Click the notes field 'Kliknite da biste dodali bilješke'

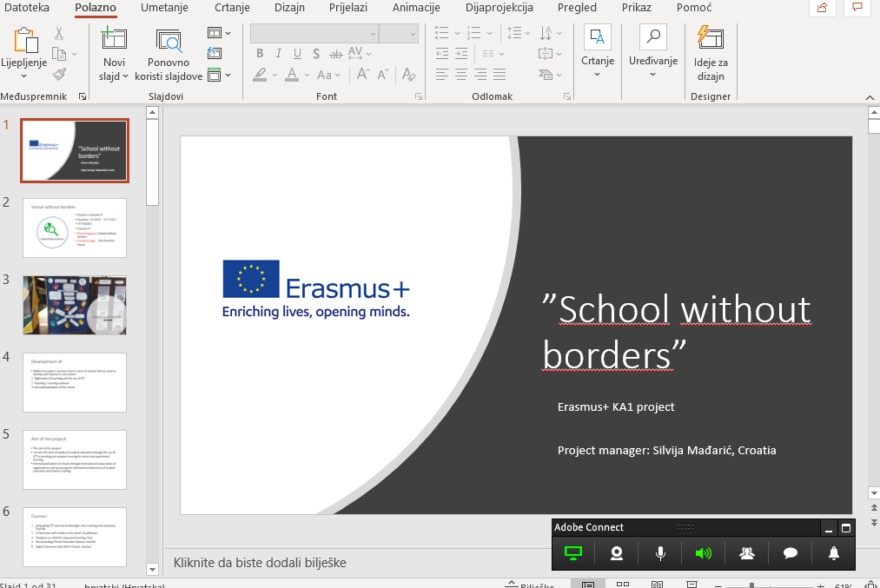(260, 563)
